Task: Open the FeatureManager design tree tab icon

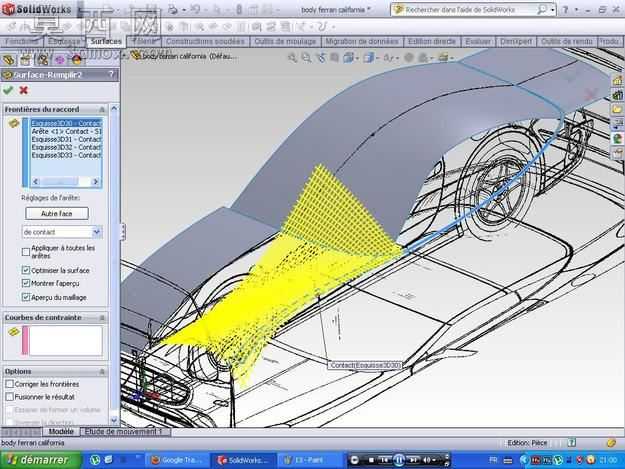Action: pos(8,60)
